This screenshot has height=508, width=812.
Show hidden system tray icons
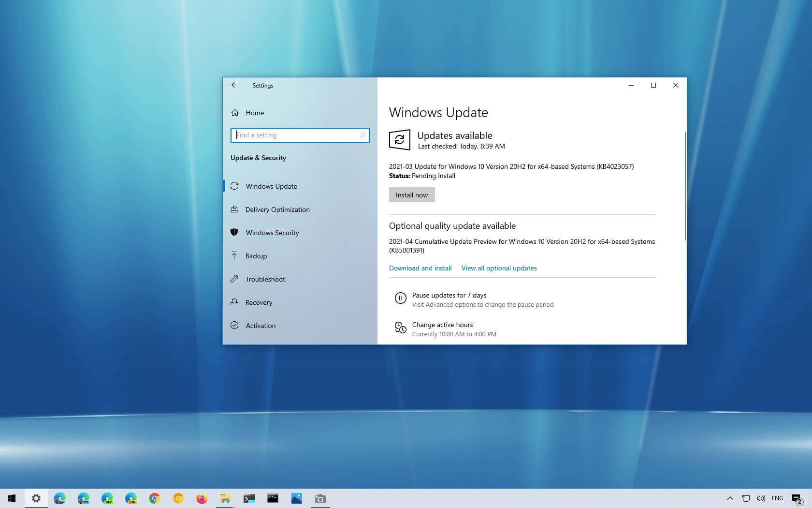click(x=730, y=498)
